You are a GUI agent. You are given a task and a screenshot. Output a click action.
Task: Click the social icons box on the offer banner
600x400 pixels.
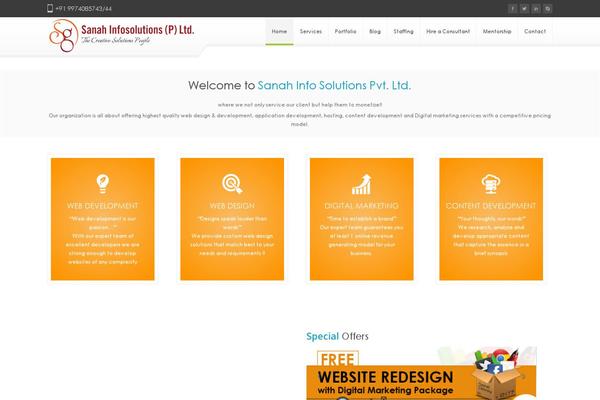(x=496, y=373)
